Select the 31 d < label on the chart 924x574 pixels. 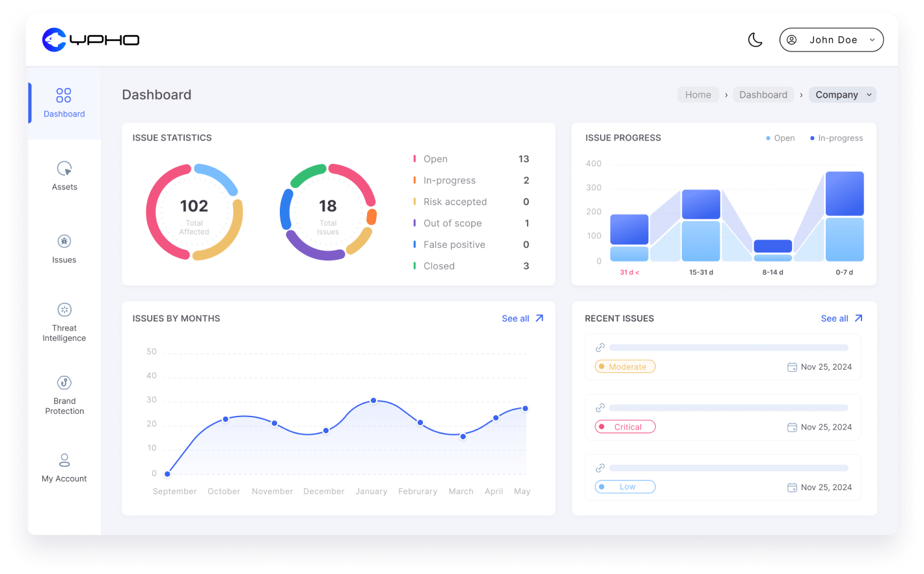629,272
